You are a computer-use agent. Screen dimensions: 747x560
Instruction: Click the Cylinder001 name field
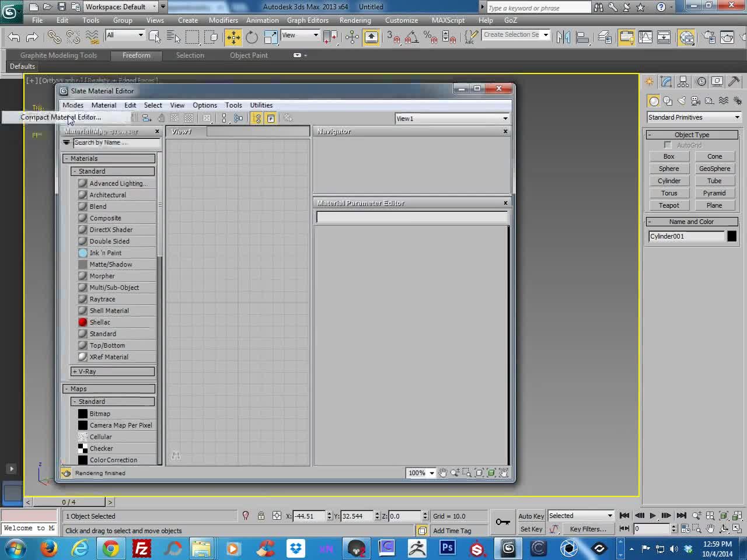[686, 236]
